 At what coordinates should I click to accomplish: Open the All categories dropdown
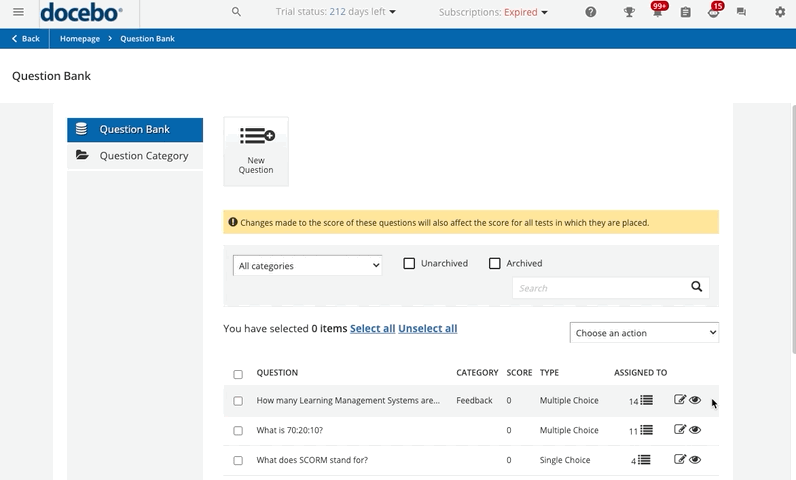[x=308, y=265]
